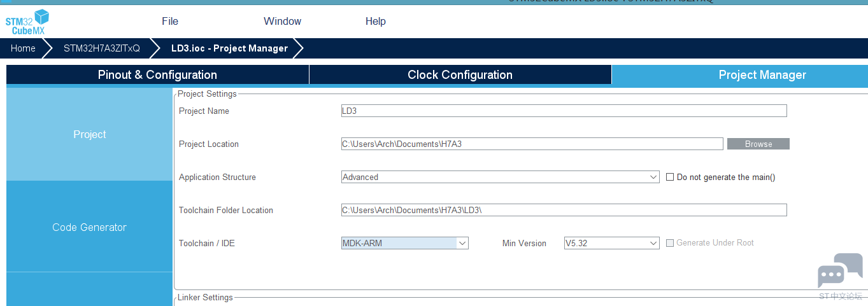Toggle Generate Under Root checkbox

point(670,243)
